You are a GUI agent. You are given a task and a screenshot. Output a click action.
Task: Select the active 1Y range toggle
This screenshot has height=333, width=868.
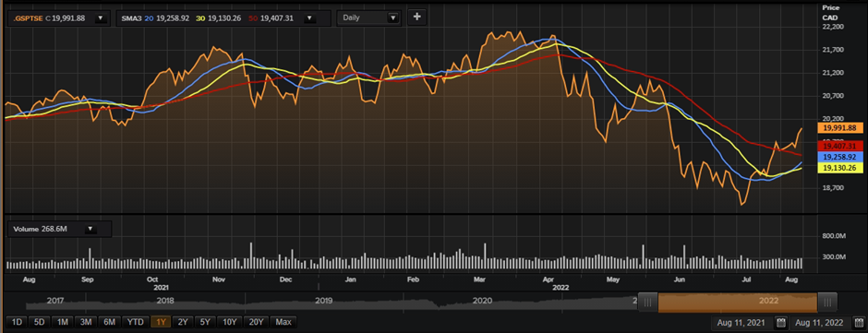click(161, 322)
